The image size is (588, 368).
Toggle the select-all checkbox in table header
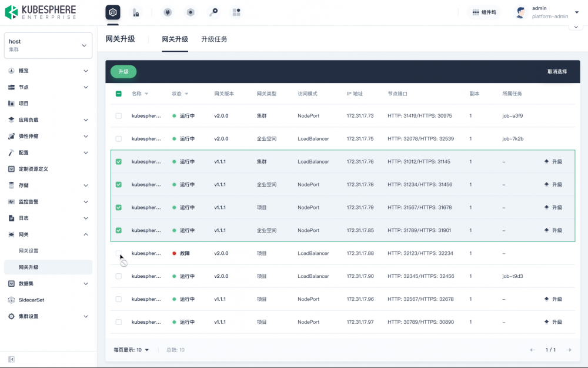(119, 94)
